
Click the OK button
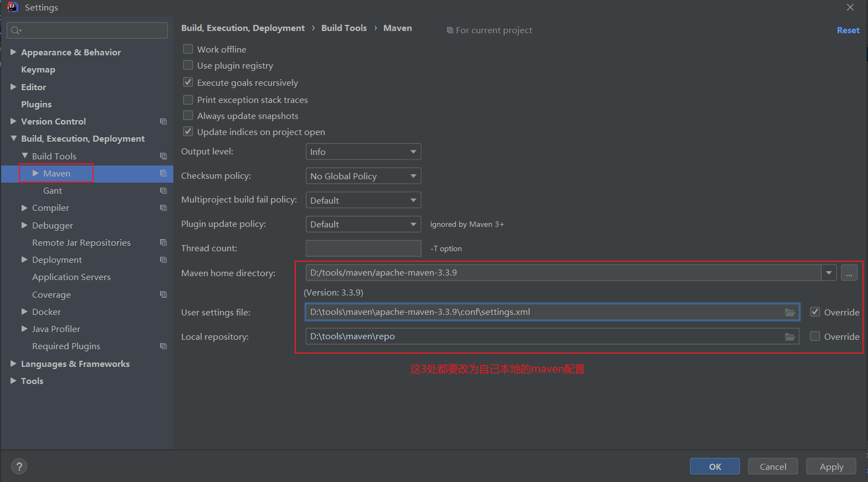click(715, 467)
